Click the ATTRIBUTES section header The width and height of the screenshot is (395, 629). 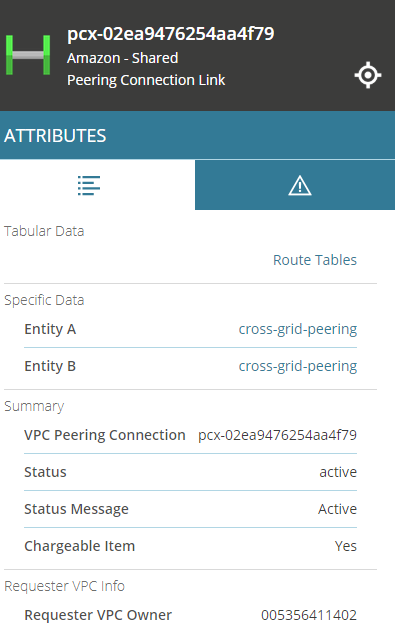tap(55, 136)
